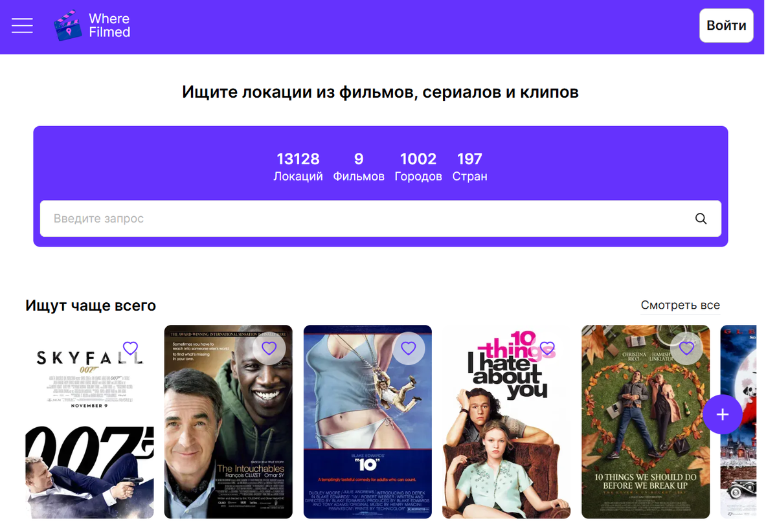Open the 10 Things I Hate About You poster
The width and height of the screenshot is (777, 532).
pyautogui.click(x=507, y=421)
